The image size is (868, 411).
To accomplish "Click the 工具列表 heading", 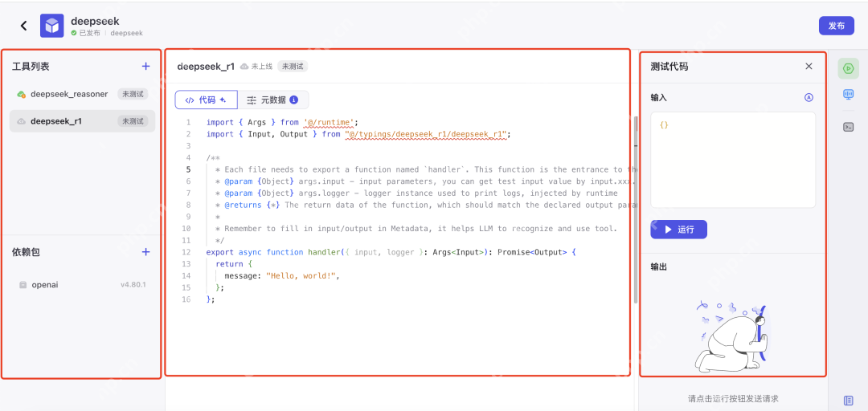I will click(31, 67).
